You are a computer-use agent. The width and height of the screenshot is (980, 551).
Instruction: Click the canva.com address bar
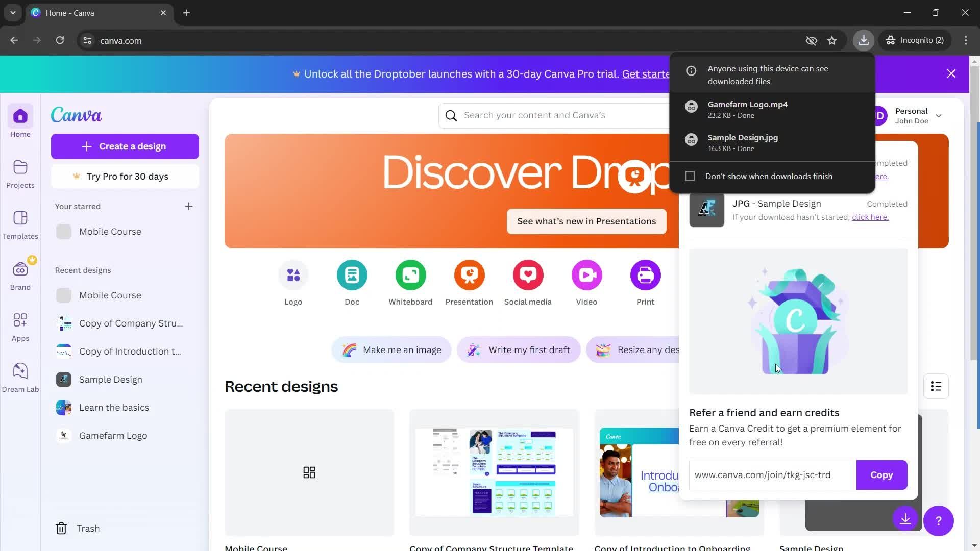tap(439, 40)
